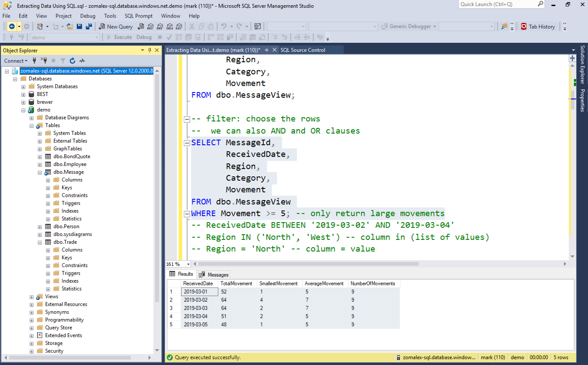Select Display Estimated Execution Plan icon
The image size is (588, 365).
(x=179, y=37)
